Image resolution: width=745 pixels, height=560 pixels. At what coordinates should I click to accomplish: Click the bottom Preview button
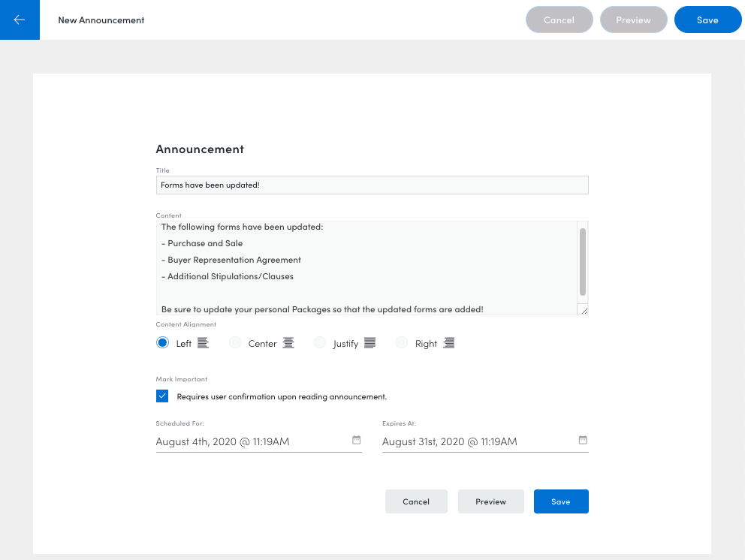491,501
